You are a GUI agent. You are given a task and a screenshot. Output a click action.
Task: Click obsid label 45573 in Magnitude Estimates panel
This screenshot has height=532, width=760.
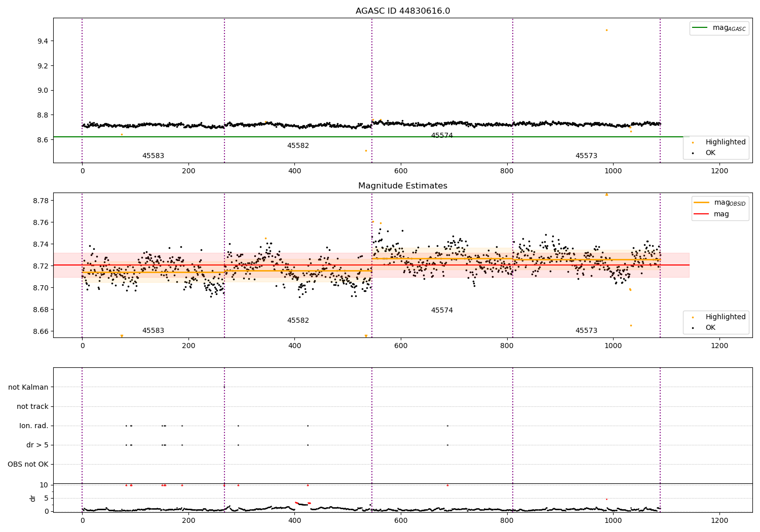(586, 331)
